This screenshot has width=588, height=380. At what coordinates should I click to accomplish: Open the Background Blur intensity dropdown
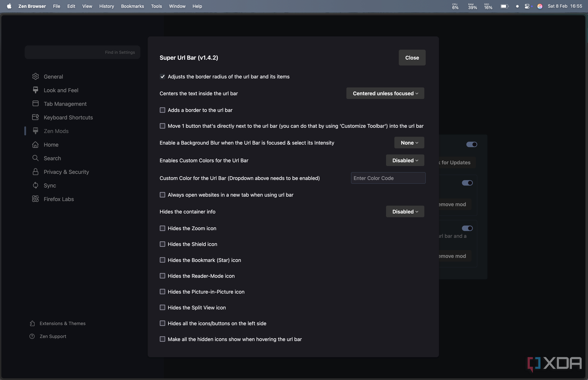click(x=409, y=143)
